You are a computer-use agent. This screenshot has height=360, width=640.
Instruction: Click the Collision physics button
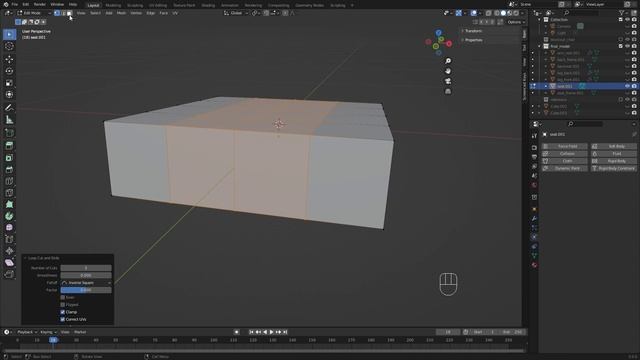pyautogui.click(x=564, y=153)
